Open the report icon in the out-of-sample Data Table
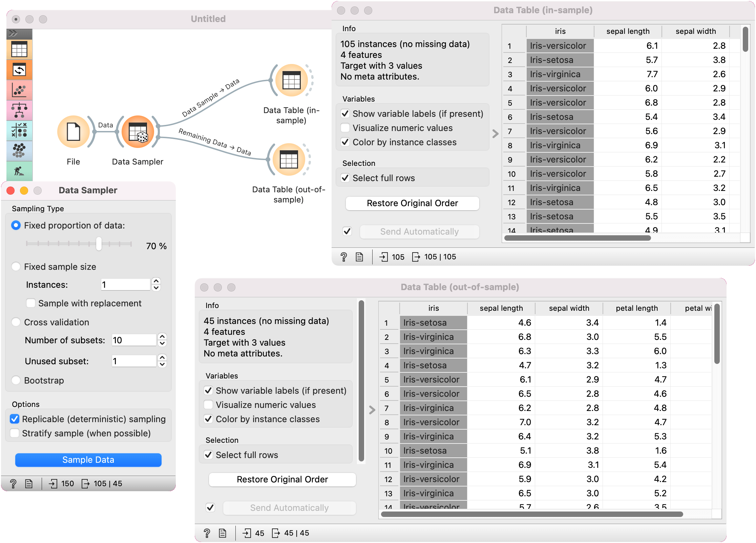This screenshot has height=543, width=756. click(223, 533)
